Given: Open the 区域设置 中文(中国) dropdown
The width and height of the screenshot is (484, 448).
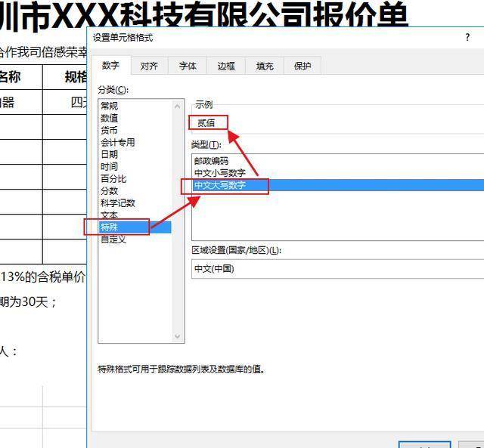Looking at the screenshot, I should coord(338,269).
